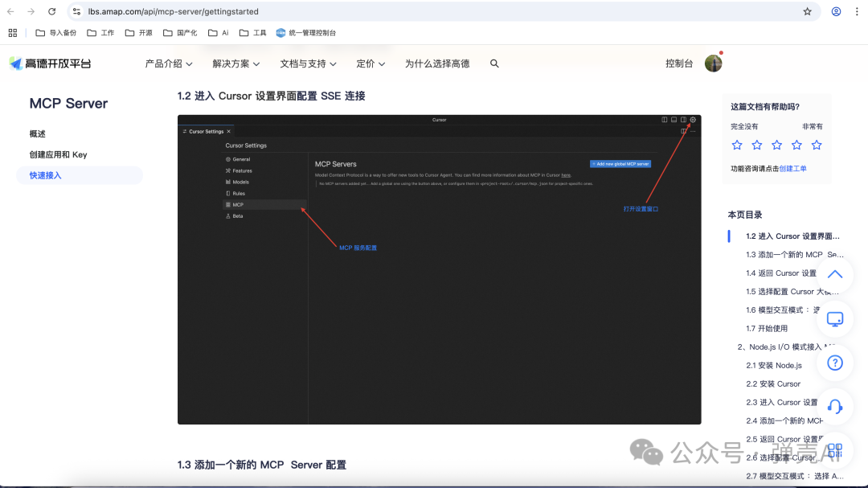This screenshot has width=868, height=488.
Task: Open the 导入备份 bookmark folder
Action: pyautogui.click(x=56, y=33)
